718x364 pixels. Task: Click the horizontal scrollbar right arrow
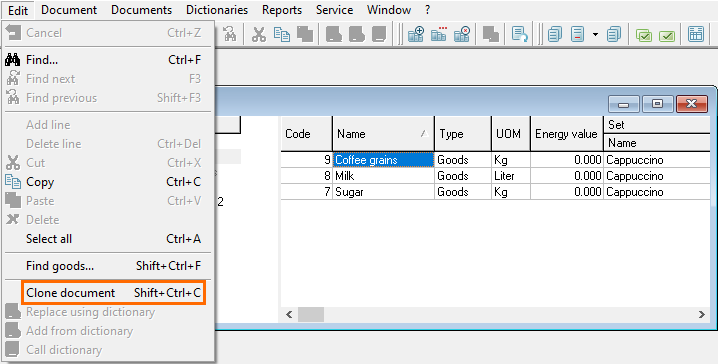(x=702, y=315)
